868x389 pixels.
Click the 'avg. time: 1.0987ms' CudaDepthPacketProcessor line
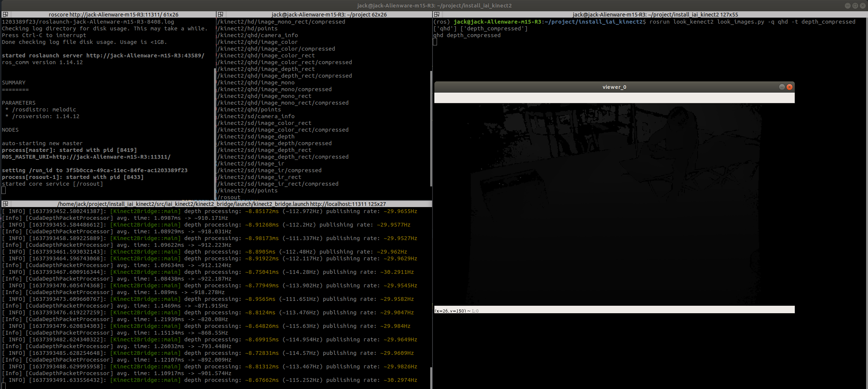115,218
